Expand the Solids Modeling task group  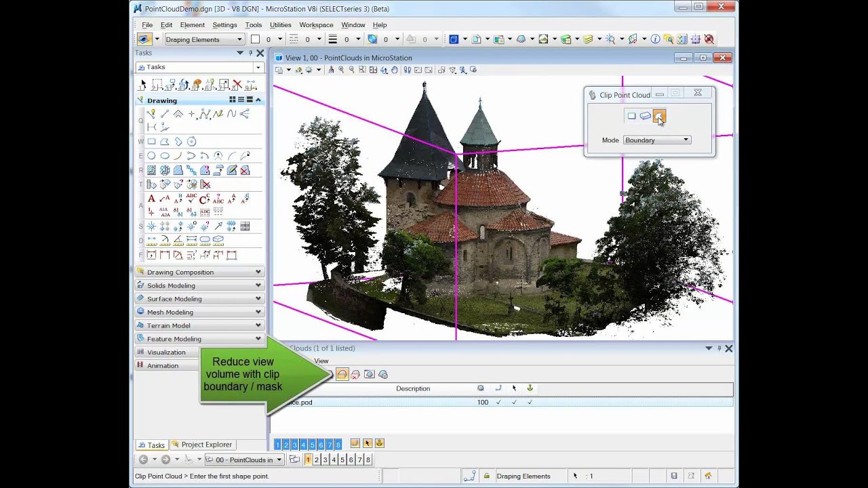click(199, 285)
